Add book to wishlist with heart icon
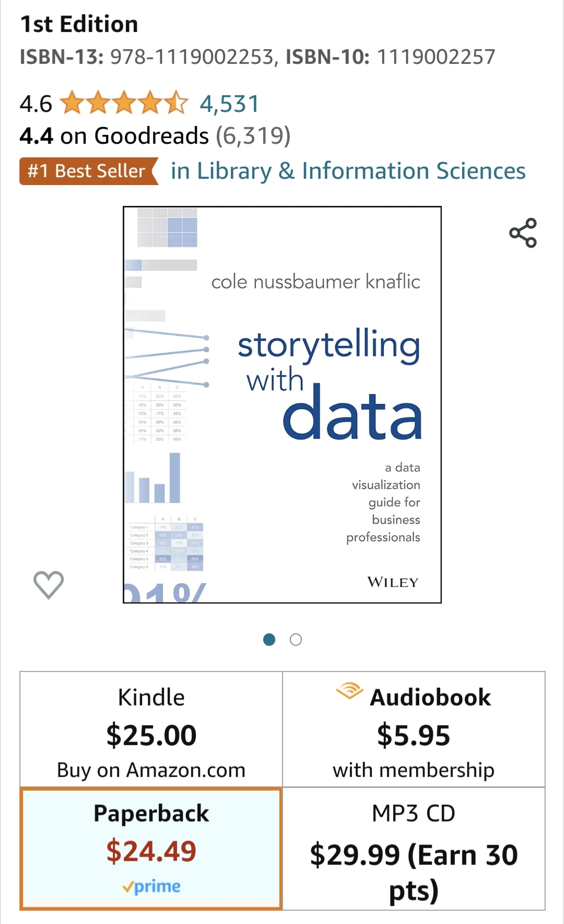The width and height of the screenshot is (564, 924). [49, 584]
